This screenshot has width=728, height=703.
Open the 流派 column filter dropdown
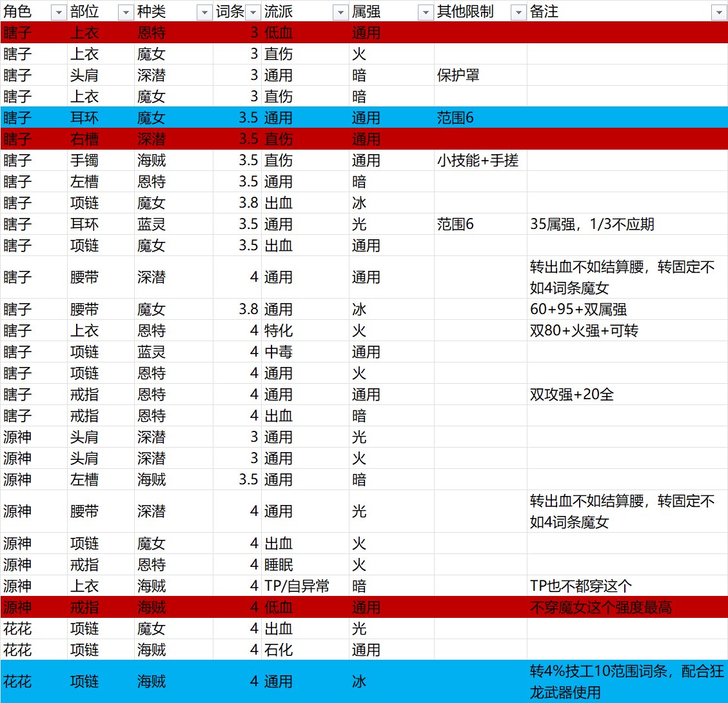point(340,14)
